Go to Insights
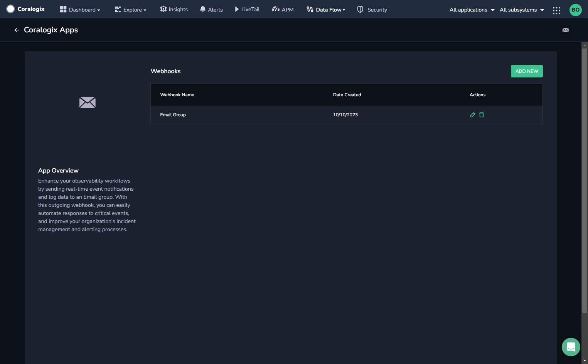The width and height of the screenshot is (588, 364). tap(174, 9)
